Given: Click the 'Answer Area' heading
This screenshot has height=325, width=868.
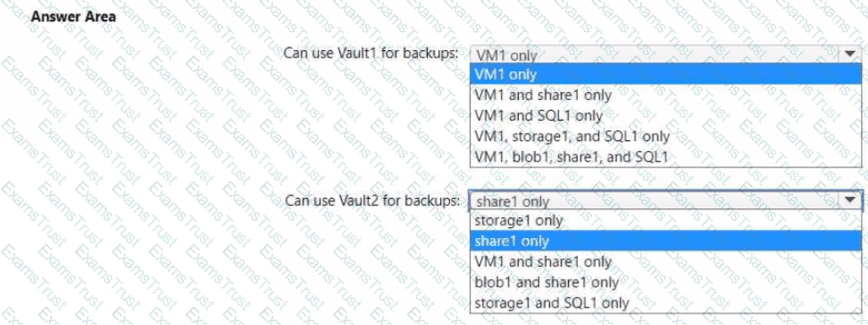Looking at the screenshot, I should click(x=74, y=16).
